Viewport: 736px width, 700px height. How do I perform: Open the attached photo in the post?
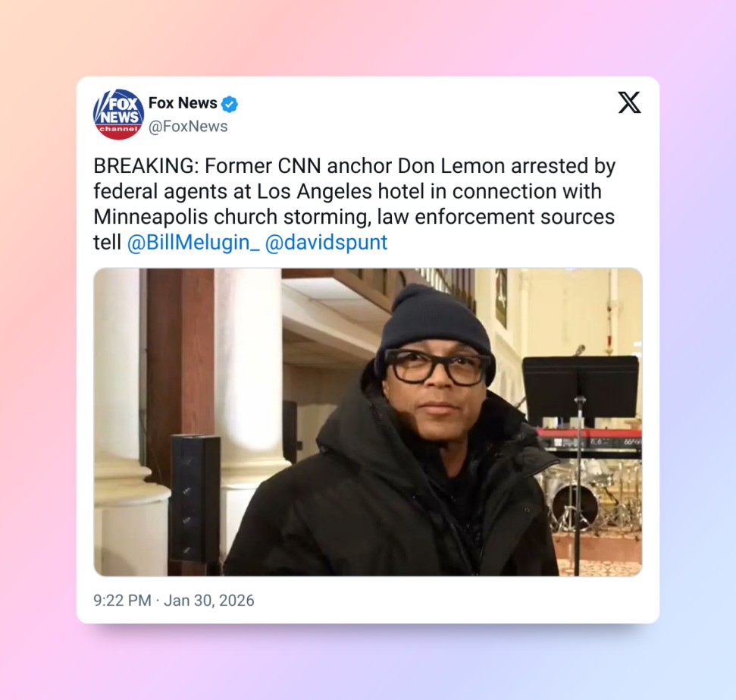click(x=368, y=422)
